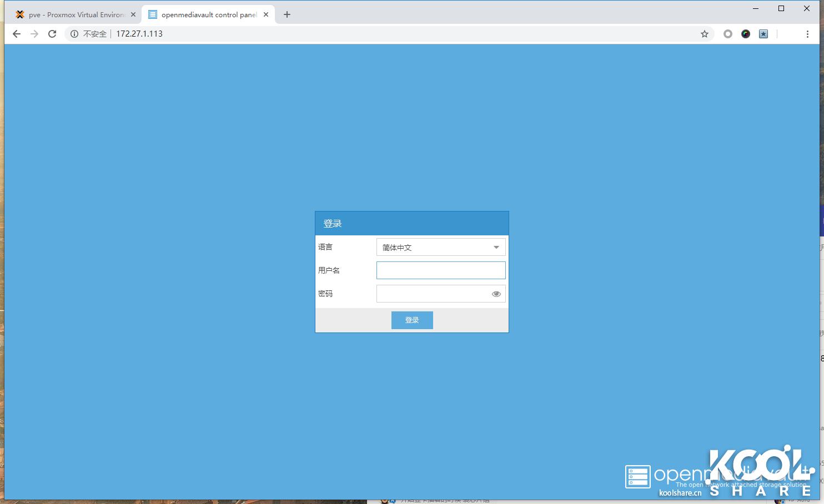Open Chrome's three-dot menu
This screenshot has height=504, width=824.
(807, 34)
